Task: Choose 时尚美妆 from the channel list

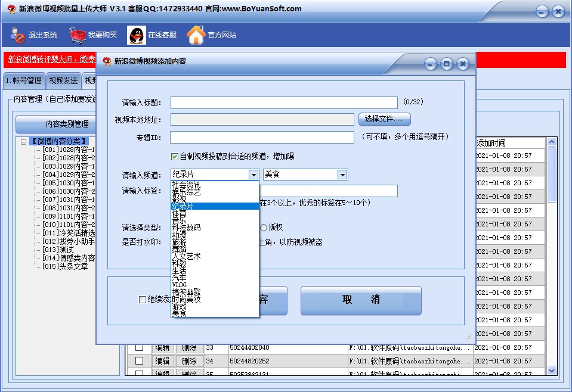Action: point(215,299)
